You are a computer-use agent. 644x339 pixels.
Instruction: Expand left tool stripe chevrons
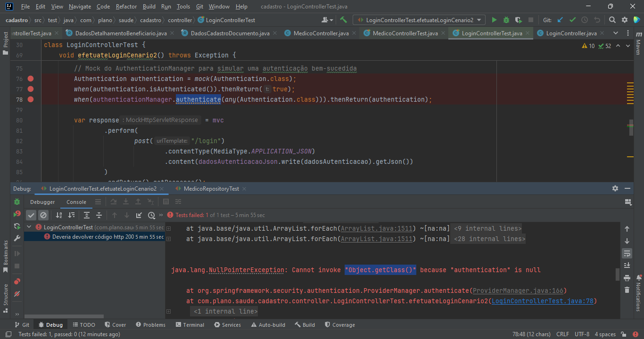point(17,314)
